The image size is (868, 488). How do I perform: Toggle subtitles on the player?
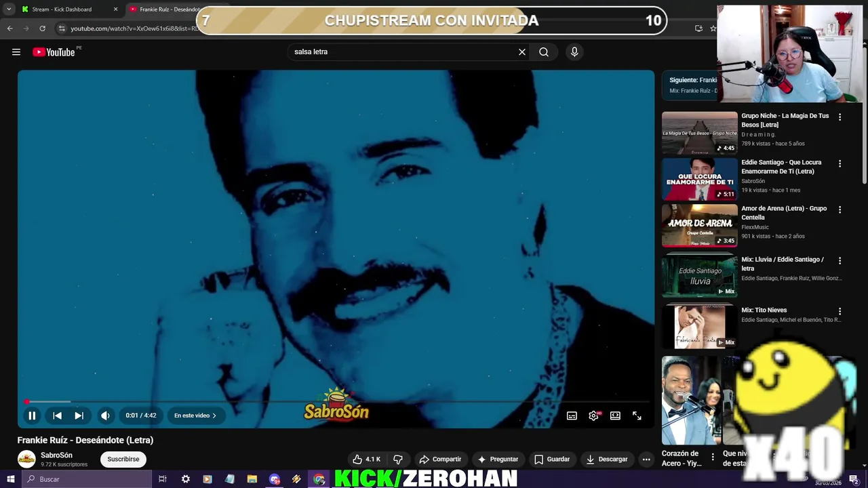tap(572, 415)
